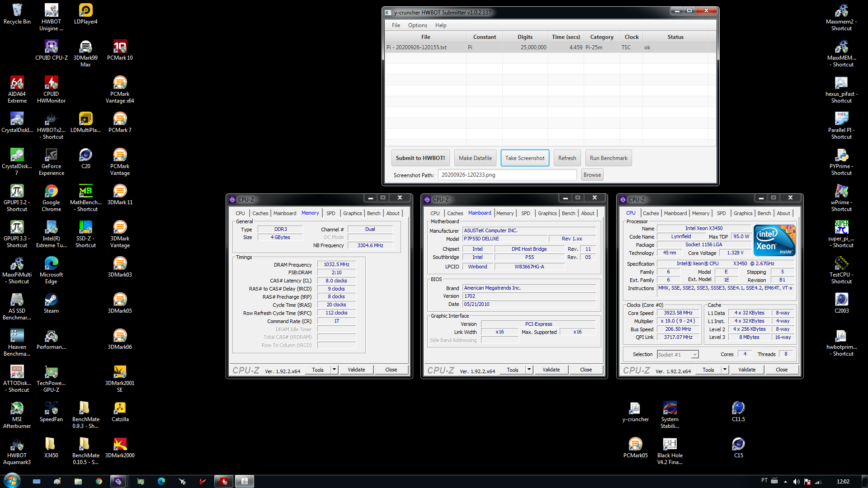This screenshot has width=868, height=488.
Task: Click the Make Datafile button
Action: pos(475,158)
